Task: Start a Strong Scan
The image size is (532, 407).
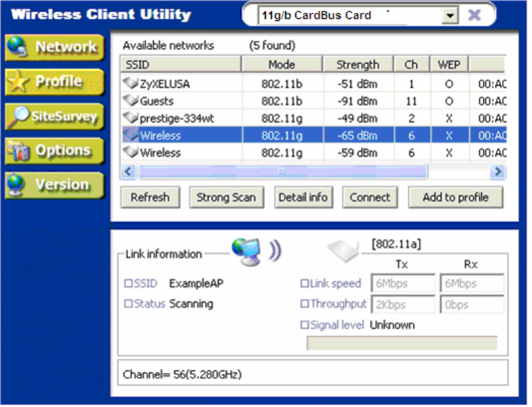Action: pyautogui.click(x=226, y=197)
